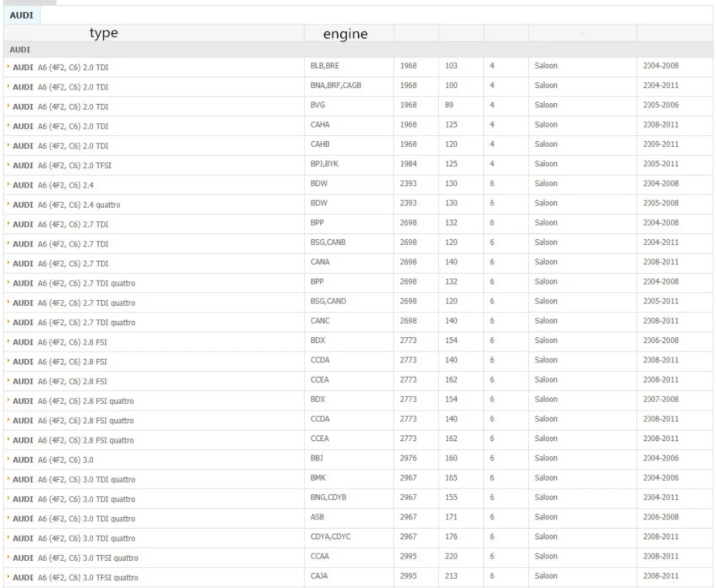Open the 2.0 TDI link with engine BNA,BRF,CAGB

click(x=60, y=87)
